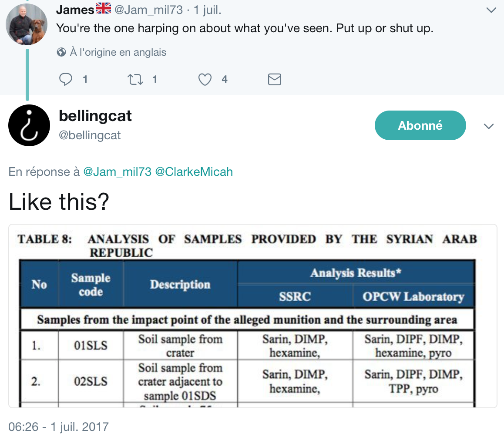504x437 pixels.
Task: Open the 1 juil. timestamp on James's tweet
Action: click(x=207, y=10)
